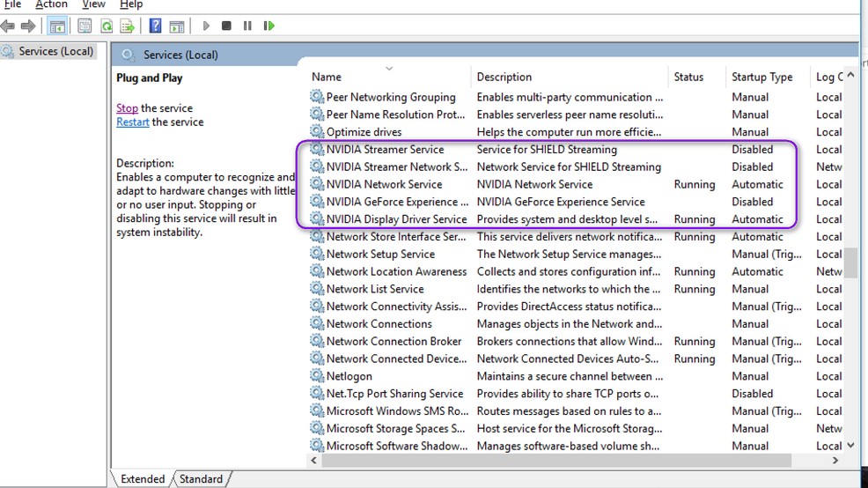Click gear icon for Network Connections
This screenshot has height=488, width=868.
click(x=317, y=323)
